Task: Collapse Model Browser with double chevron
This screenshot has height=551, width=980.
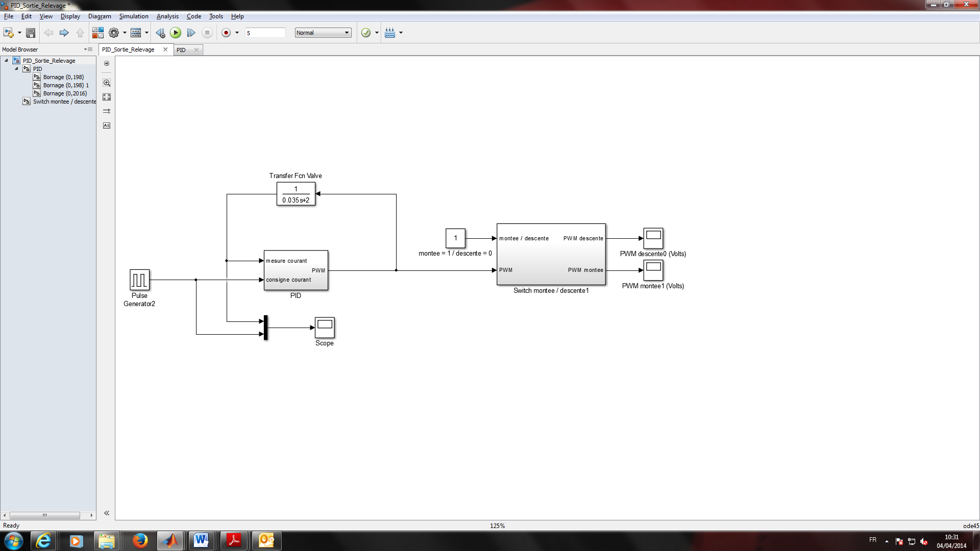Action: pyautogui.click(x=107, y=513)
